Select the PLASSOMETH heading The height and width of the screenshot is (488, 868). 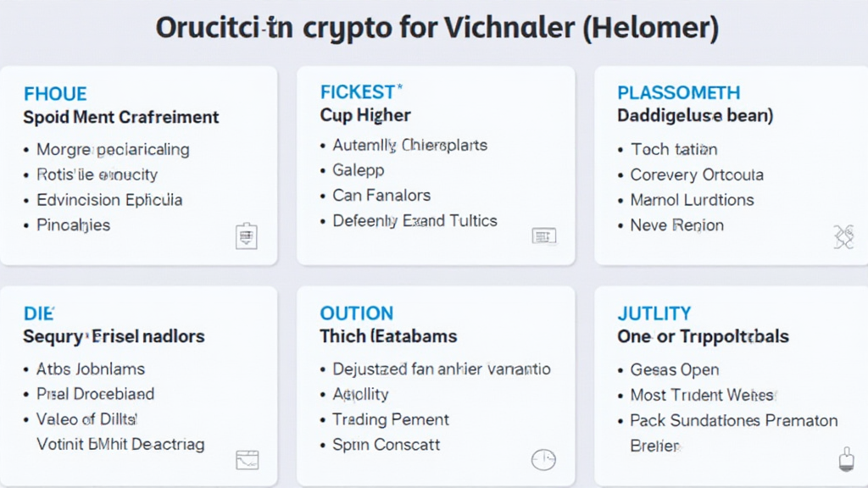tap(678, 93)
